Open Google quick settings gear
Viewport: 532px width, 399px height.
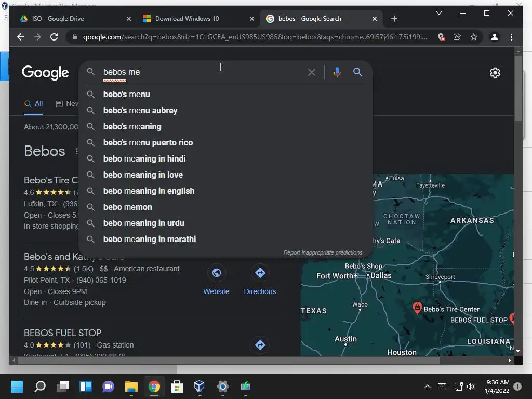[495, 73]
